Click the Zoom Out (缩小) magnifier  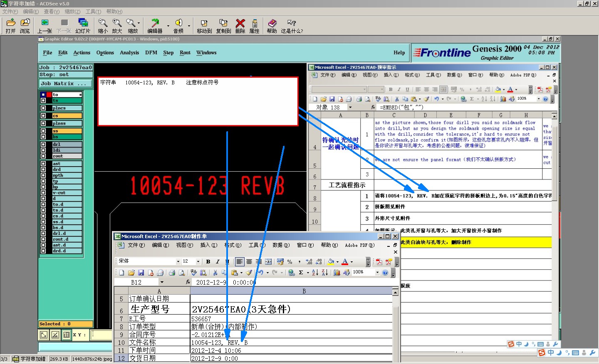click(102, 26)
